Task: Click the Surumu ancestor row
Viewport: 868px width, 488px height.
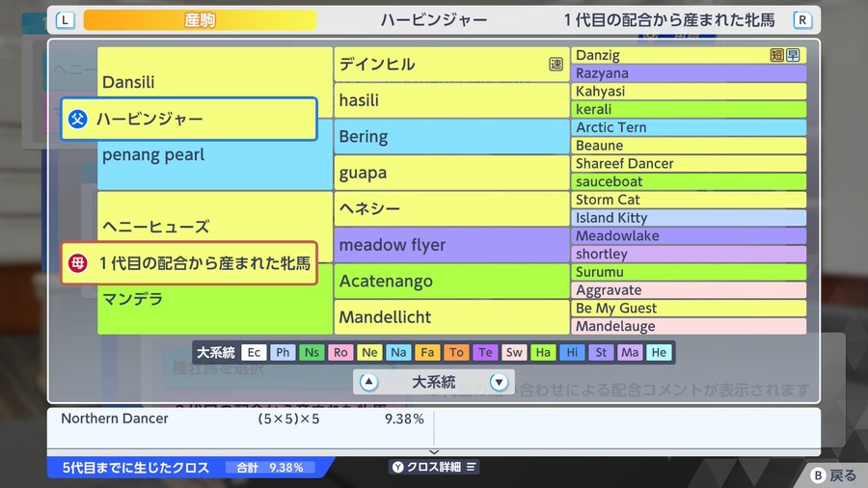Action: [689, 272]
